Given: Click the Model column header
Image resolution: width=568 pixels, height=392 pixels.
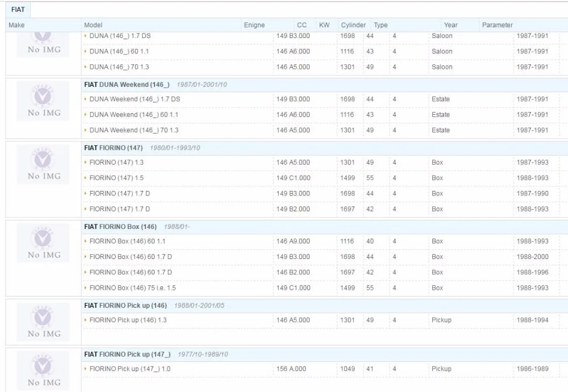Looking at the screenshot, I should click(x=93, y=25).
